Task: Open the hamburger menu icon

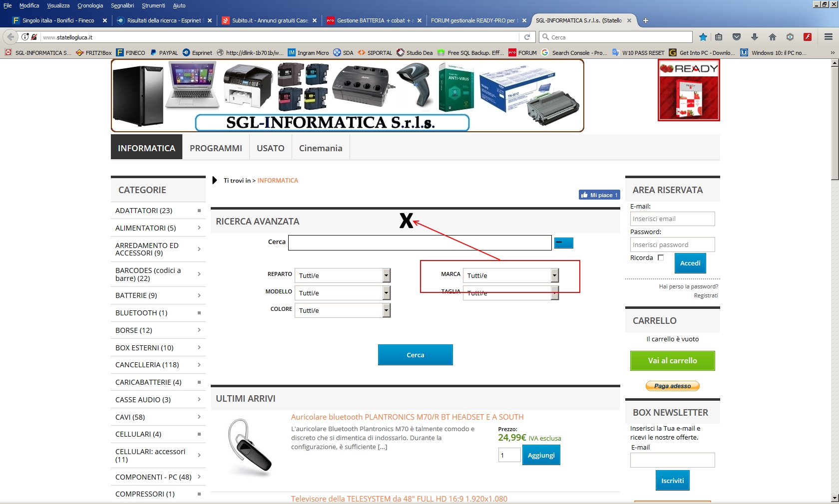Action: point(829,37)
